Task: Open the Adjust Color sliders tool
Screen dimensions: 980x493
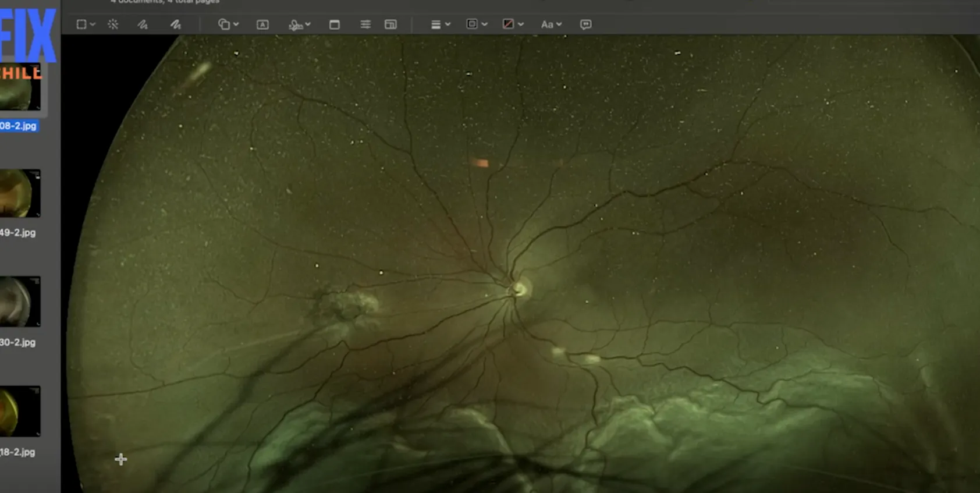Action: tap(365, 24)
